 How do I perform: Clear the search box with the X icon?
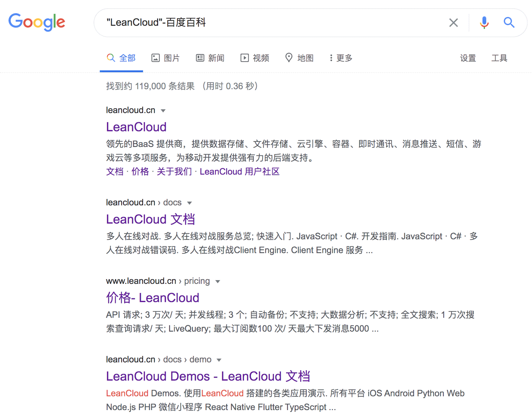tap(453, 23)
